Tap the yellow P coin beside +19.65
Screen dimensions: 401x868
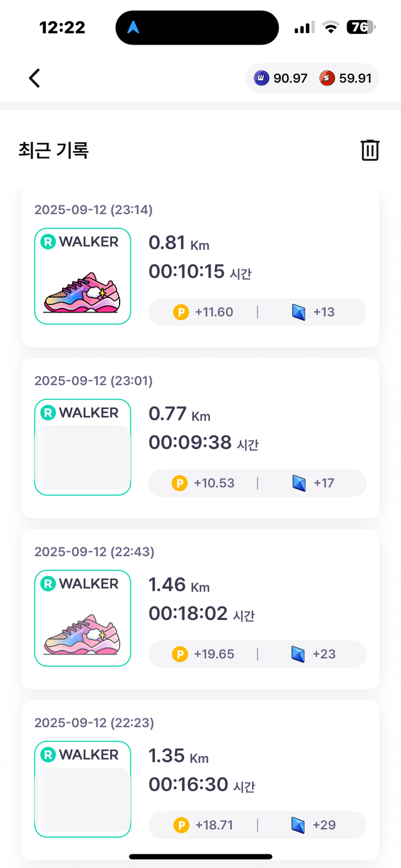pos(180,654)
